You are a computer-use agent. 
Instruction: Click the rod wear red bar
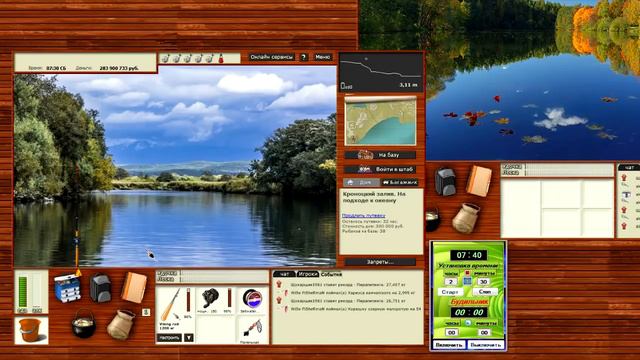click(188, 300)
